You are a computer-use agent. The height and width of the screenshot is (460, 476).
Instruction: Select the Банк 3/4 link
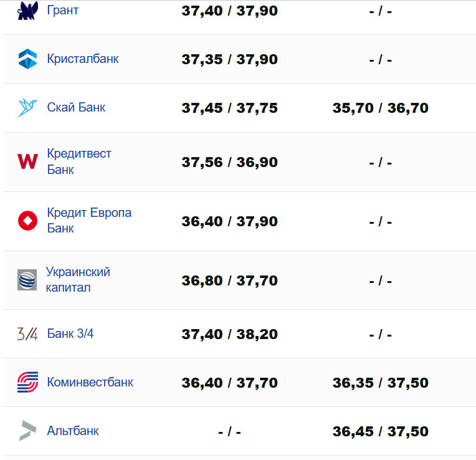click(70, 333)
